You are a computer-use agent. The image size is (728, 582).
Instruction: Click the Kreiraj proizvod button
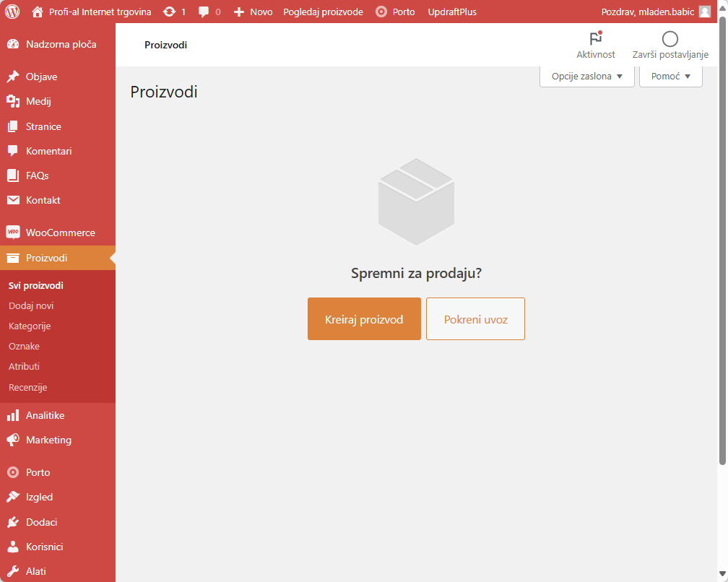click(x=364, y=319)
